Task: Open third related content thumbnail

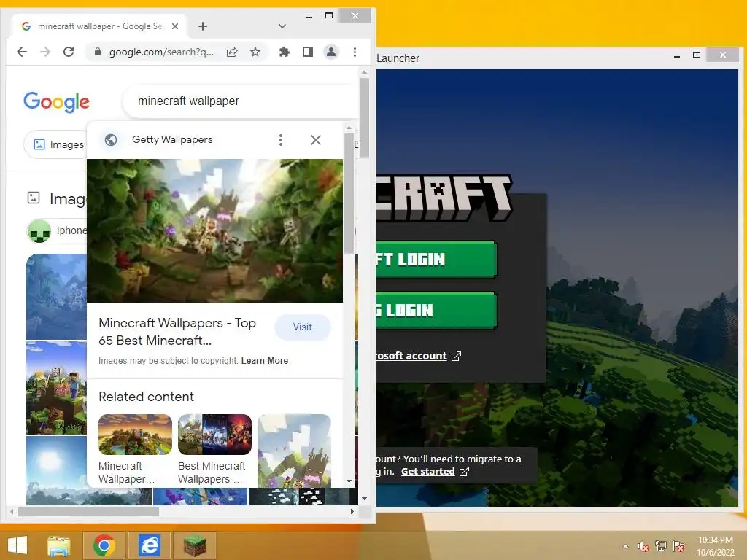Action: (294, 451)
